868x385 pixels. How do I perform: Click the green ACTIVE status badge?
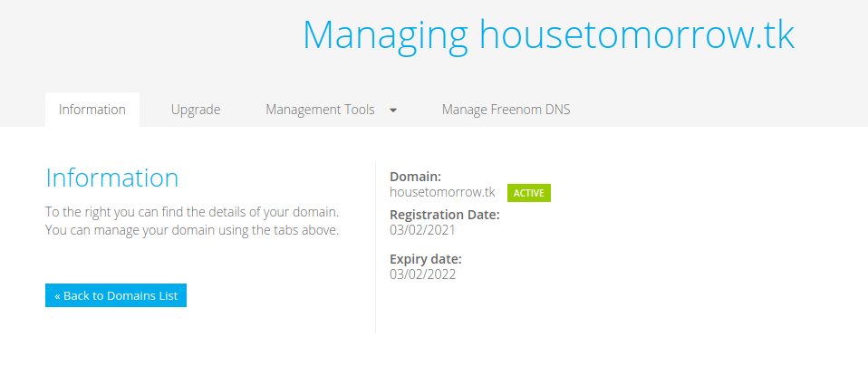click(528, 193)
